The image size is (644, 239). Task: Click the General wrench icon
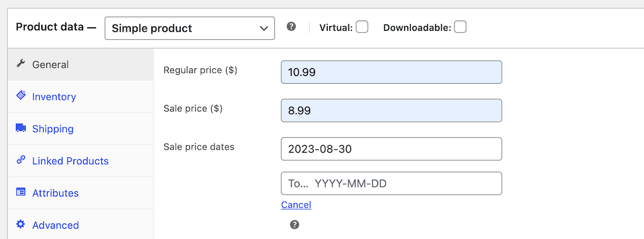pyautogui.click(x=21, y=63)
